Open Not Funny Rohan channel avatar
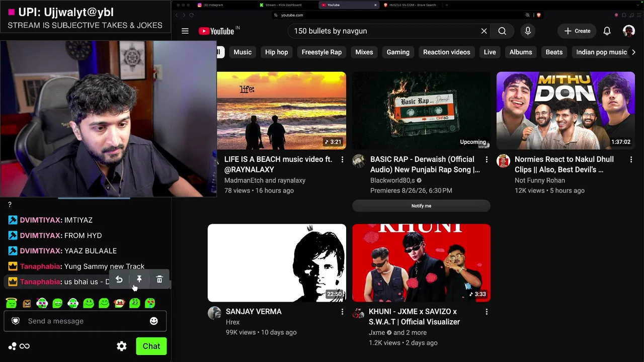The width and height of the screenshot is (644, 362). [503, 161]
